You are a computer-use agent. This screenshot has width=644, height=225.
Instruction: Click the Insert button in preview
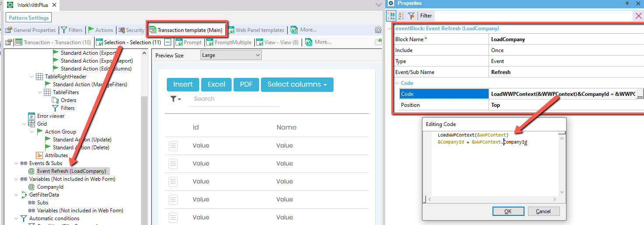pos(183,84)
